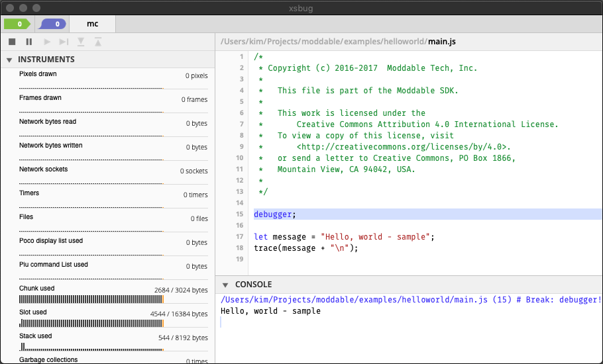The width and height of the screenshot is (603, 364).
Task: Click the Step out button
Action: click(98, 42)
